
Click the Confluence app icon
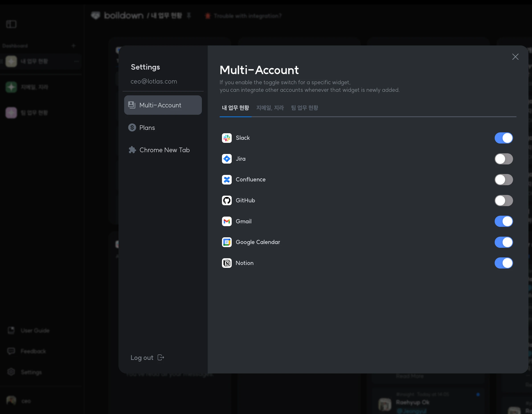click(227, 180)
